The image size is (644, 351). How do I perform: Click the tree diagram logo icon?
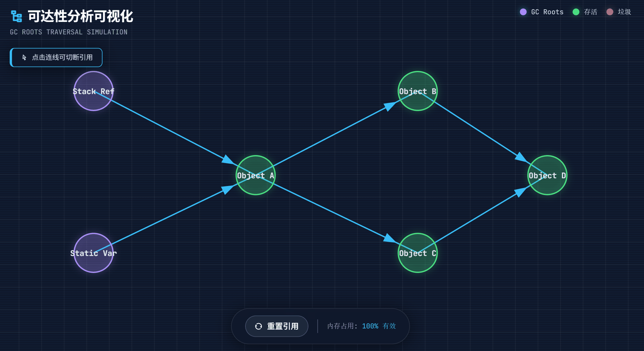click(16, 16)
